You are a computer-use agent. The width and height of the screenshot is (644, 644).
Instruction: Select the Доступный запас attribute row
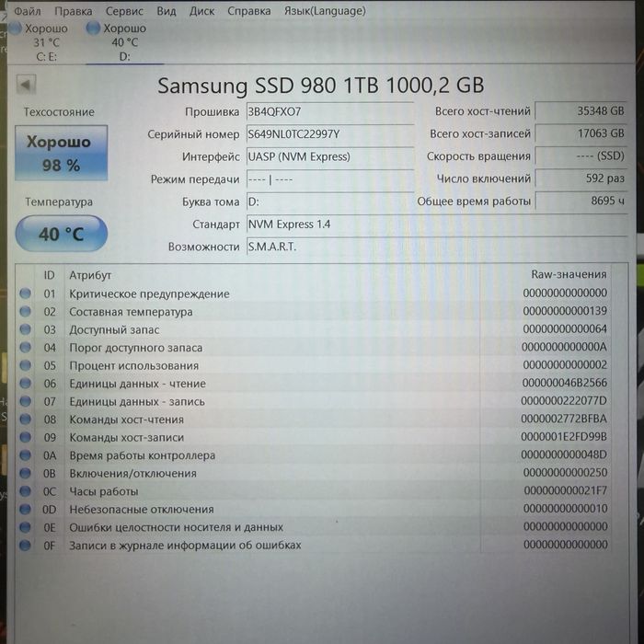point(314,329)
